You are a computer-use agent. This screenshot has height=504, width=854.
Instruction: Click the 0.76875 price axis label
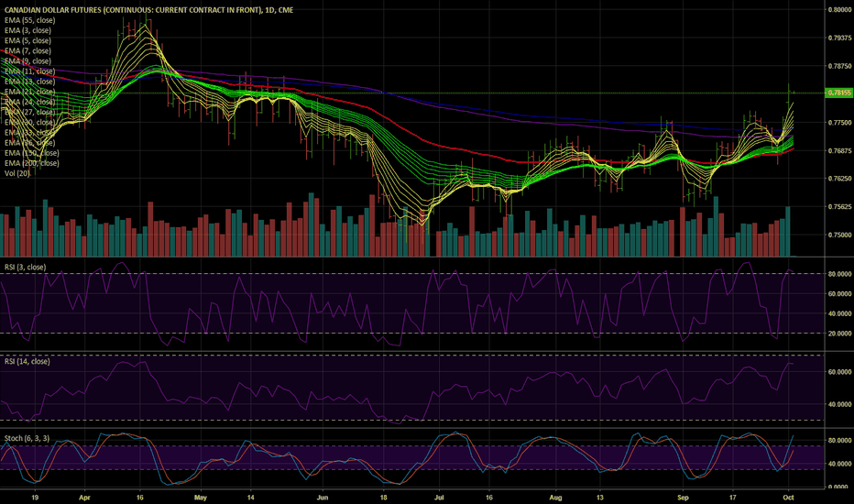[840, 150]
